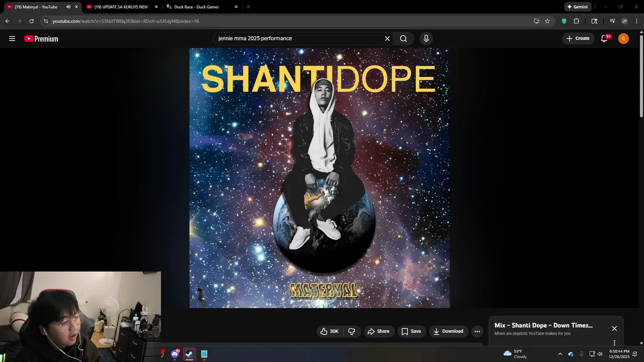Viewport: 644px width, 362px height.
Task: View site information icon in address bar
Action: pyautogui.click(x=46, y=21)
